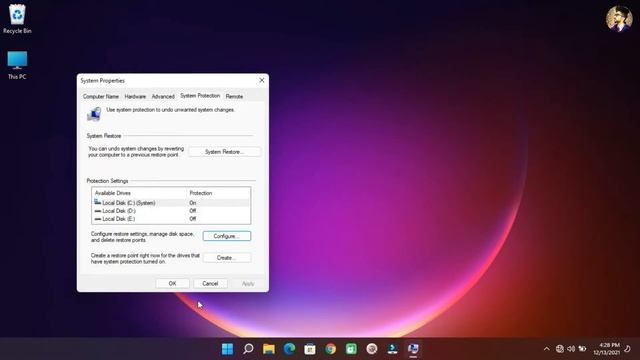
Task: Close the System Properties dialog
Action: [x=262, y=80]
